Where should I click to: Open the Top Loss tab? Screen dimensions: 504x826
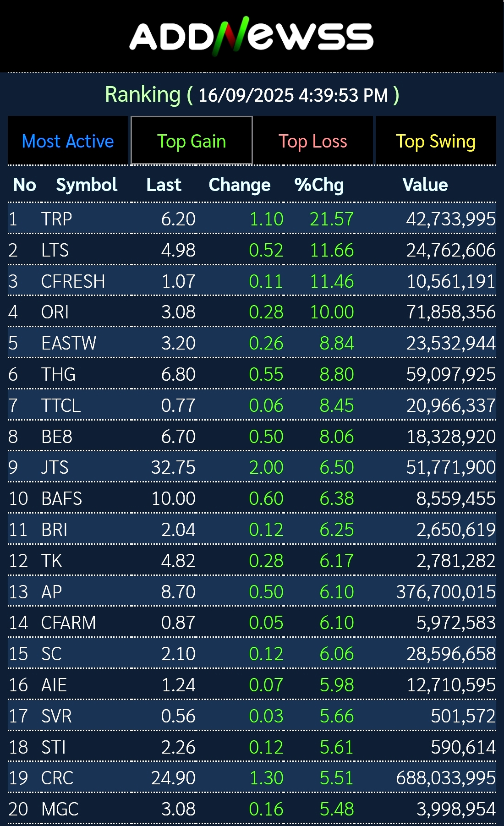pyautogui.click(x=313, y=141)
